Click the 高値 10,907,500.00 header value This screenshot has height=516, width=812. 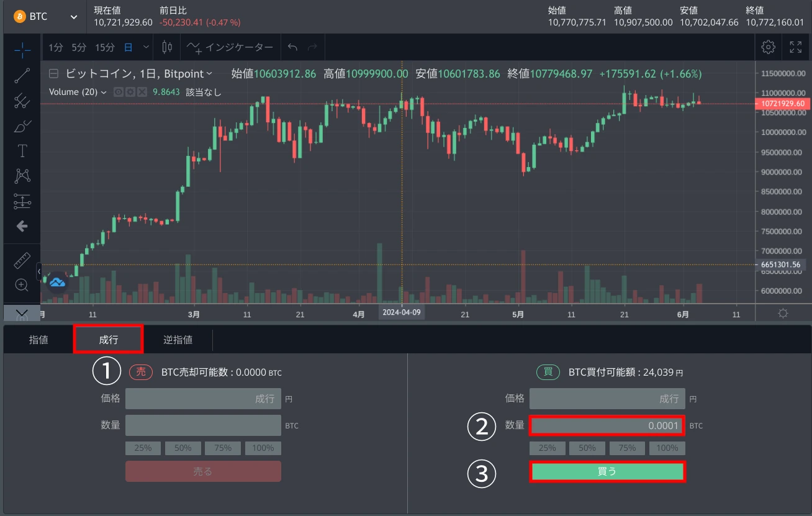[x=643, y=22]
